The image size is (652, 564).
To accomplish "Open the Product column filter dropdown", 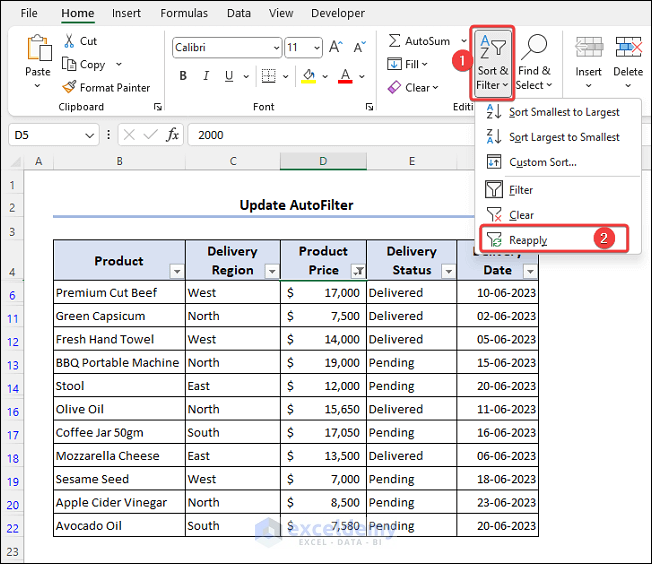I will coord(176,271).
